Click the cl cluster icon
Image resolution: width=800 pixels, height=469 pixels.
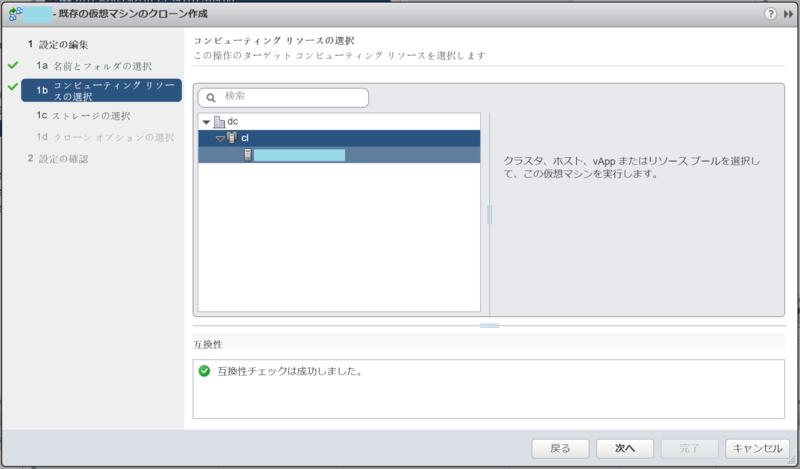pos(232,138)
